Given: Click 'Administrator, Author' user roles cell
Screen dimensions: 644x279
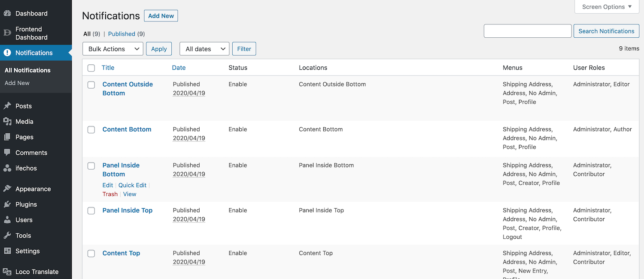Looking at the screenshot, I should click(602, 129).
